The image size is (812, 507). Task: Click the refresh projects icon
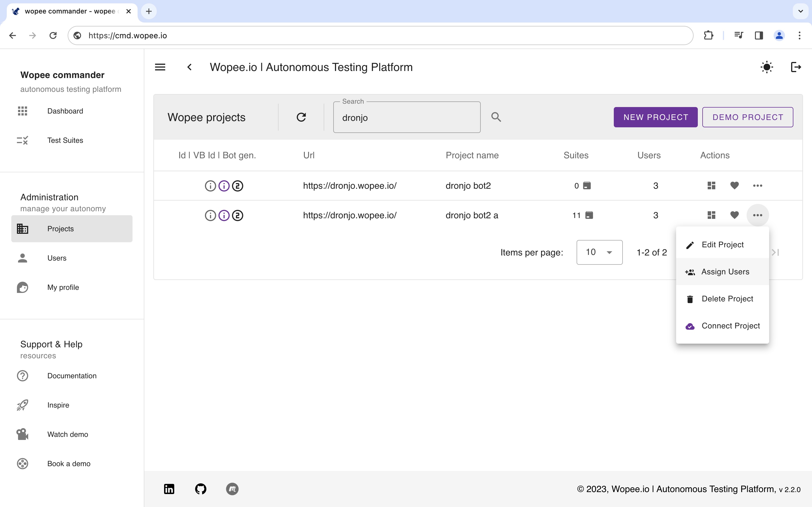click(x=301, y=117)
